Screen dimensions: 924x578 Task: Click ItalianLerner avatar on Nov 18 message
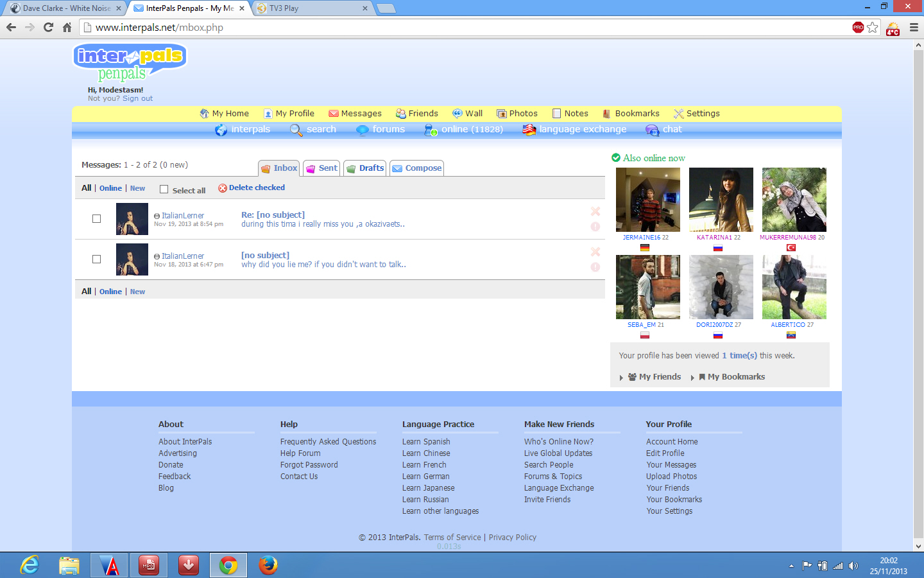click(x=132, y=259)
